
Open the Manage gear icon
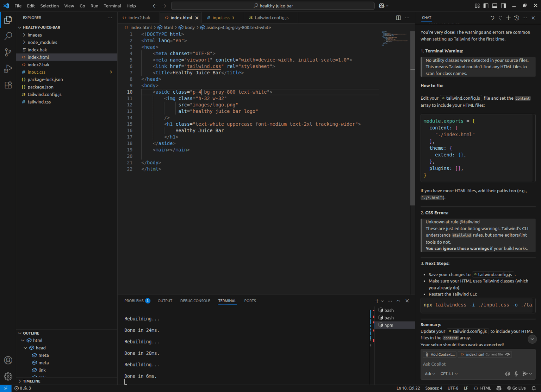8,377
